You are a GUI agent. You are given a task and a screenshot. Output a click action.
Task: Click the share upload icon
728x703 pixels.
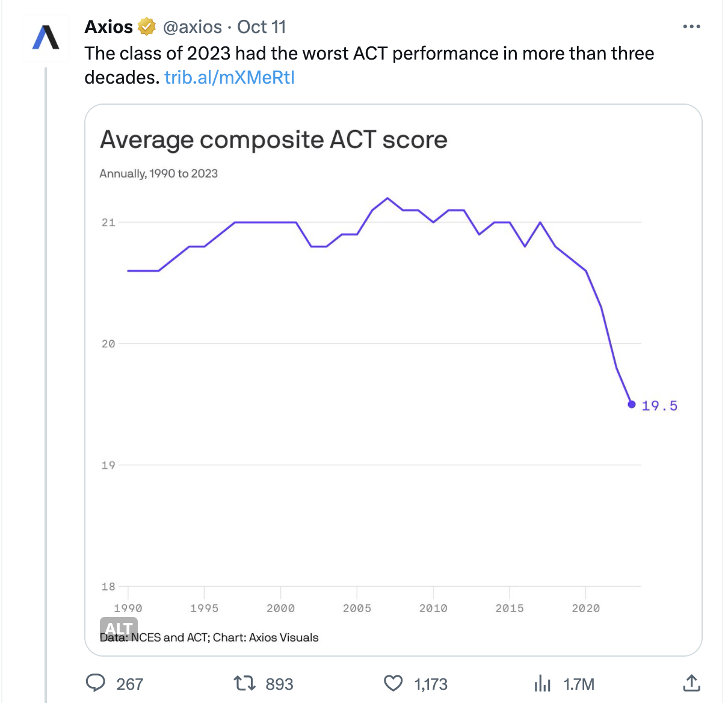tap(691, 683)
